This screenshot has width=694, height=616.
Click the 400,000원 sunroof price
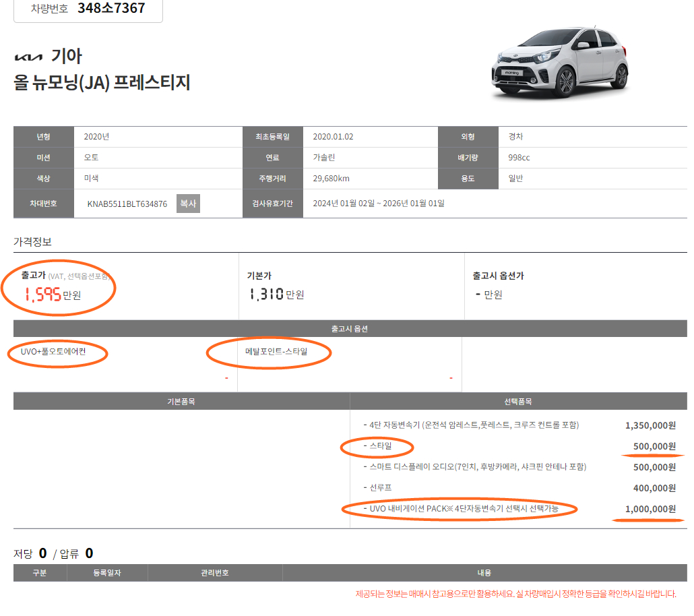point(655,488)
